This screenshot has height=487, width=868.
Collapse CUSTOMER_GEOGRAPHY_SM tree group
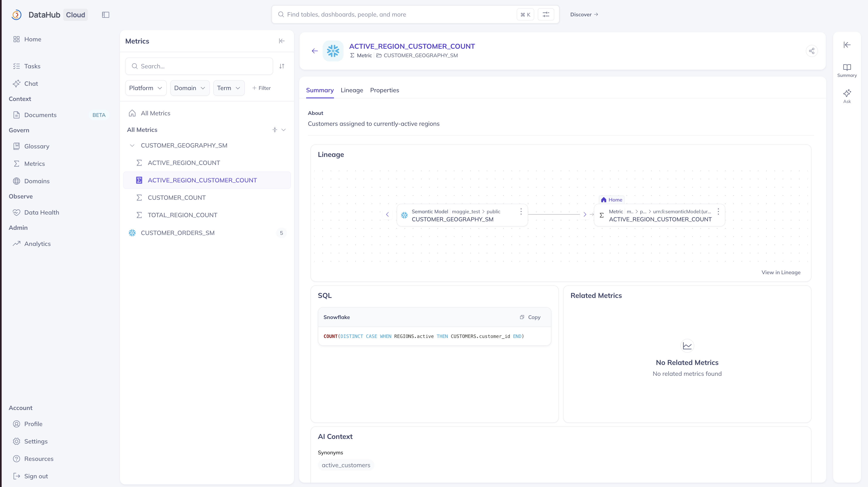(132, 145)
